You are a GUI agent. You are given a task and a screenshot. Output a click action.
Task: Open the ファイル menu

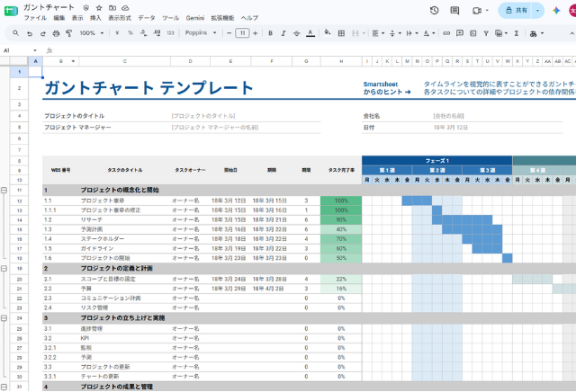35,18
